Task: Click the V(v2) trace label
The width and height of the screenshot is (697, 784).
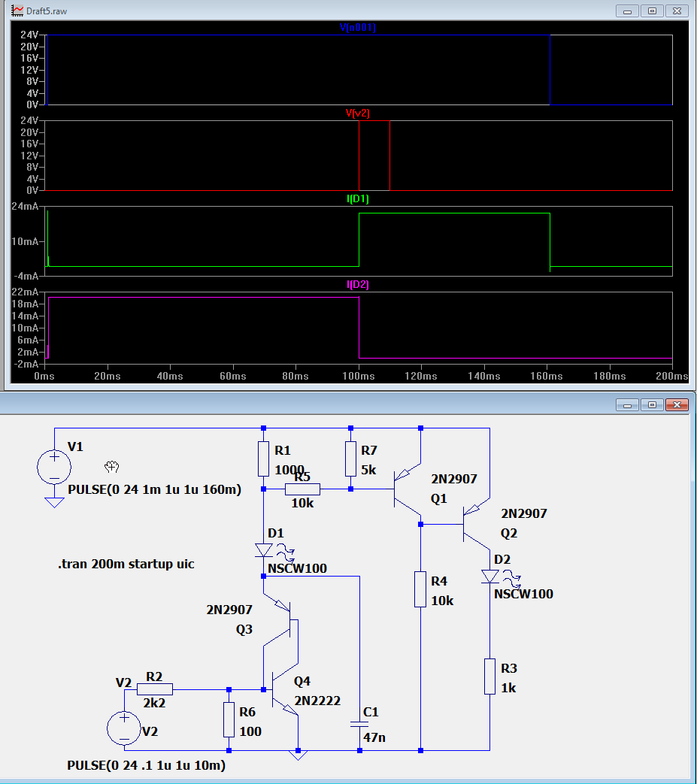Action: point(357,113)
